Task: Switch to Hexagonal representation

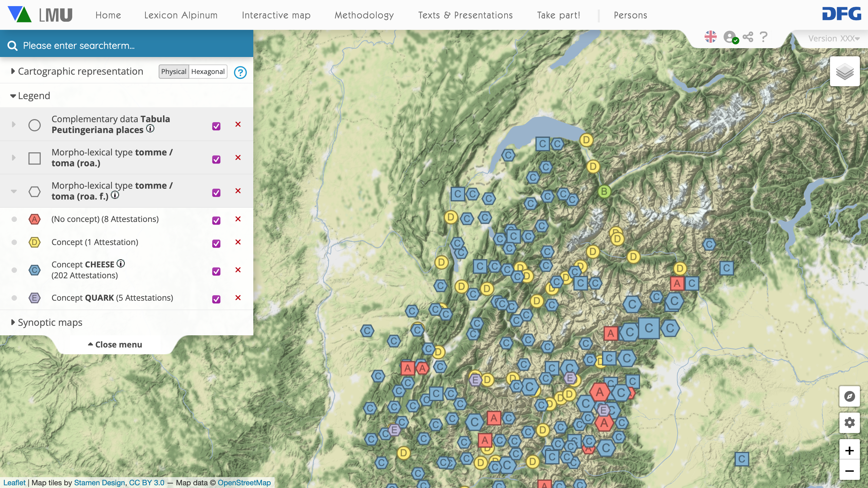Action: (x=208, y=72)
